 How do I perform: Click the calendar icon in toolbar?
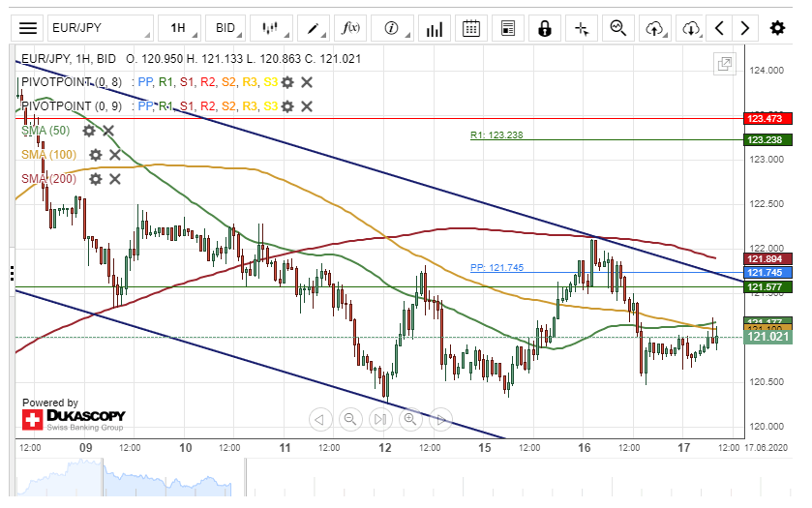[x=470, y=28]
